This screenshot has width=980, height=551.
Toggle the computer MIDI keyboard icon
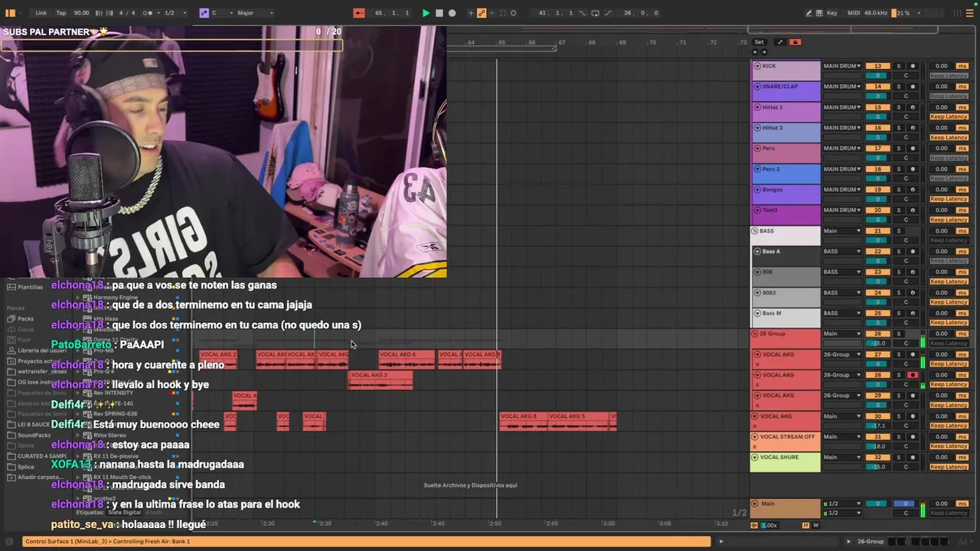point(821,13)
